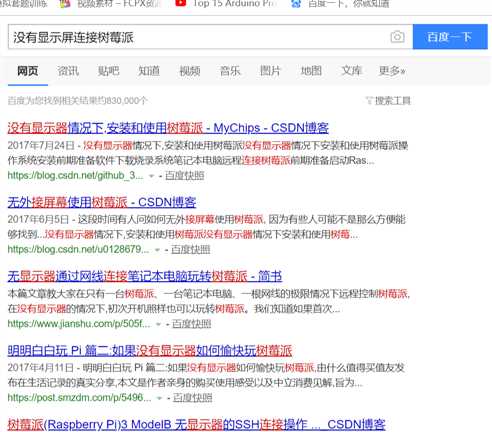Open result 无外接屏幕使用树莓派 - CSDN博客
The image size is (492, 432).
[x=102, y=202]
